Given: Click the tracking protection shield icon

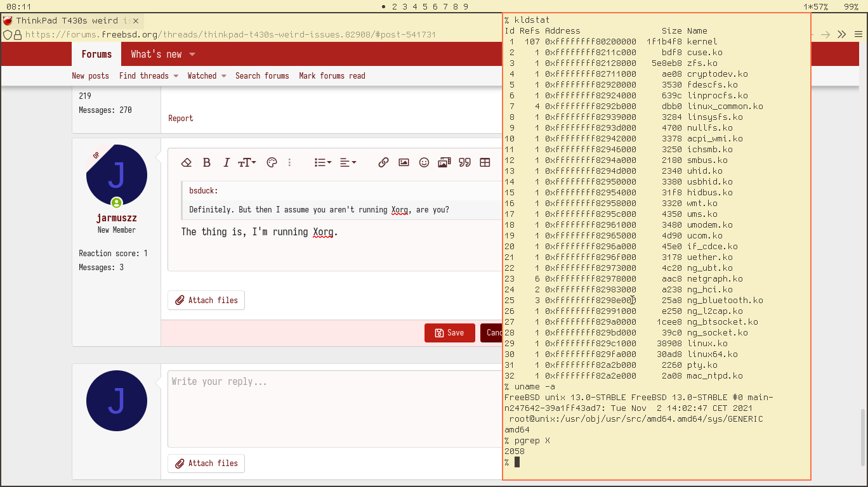Looking at the screenshot, I should tap(7, 34).
